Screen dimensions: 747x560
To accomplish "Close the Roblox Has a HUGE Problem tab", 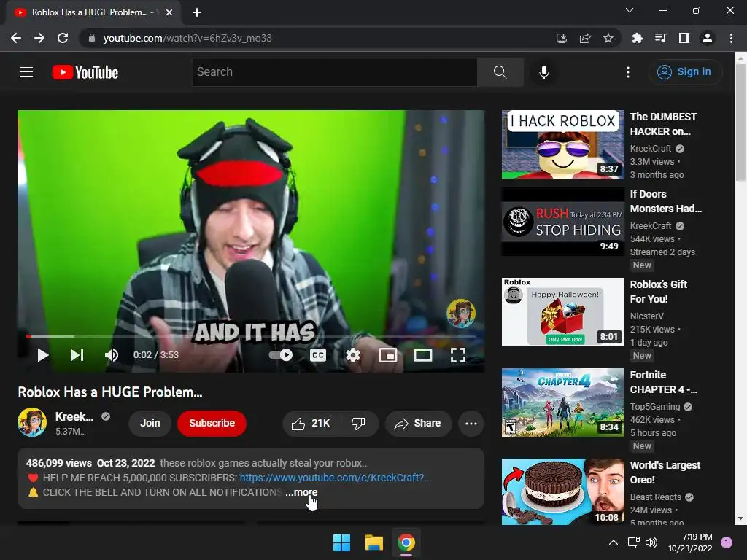I will click(x=169, y=12).
